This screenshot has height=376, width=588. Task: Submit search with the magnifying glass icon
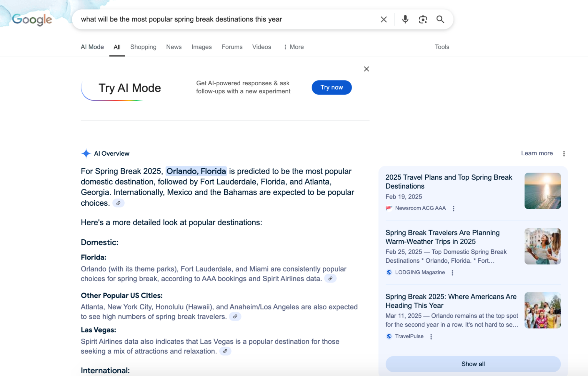point(440,19)
